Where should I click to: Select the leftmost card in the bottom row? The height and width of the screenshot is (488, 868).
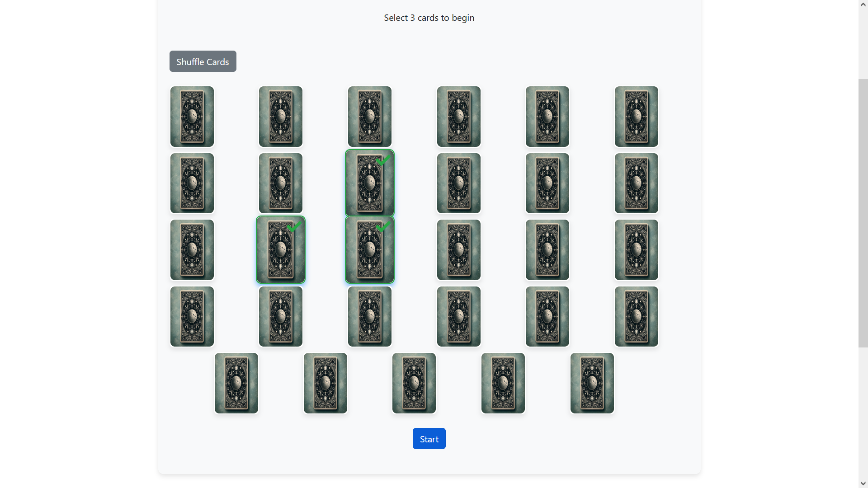point(236,383)
